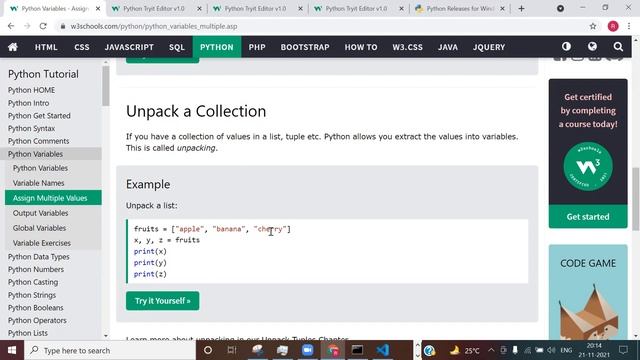640x360 pixels.
Task: Open Python Syntax sidebar link
Action: [x=31, y=128]
